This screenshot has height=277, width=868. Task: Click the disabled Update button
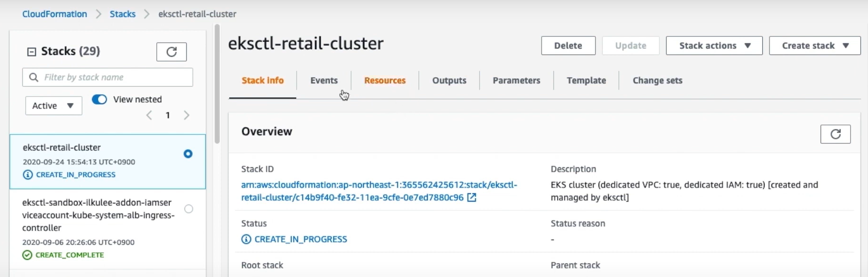631,45
